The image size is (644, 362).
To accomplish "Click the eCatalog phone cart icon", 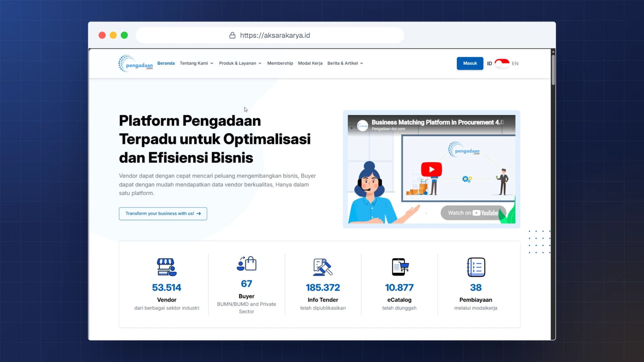I will (400, 267).
